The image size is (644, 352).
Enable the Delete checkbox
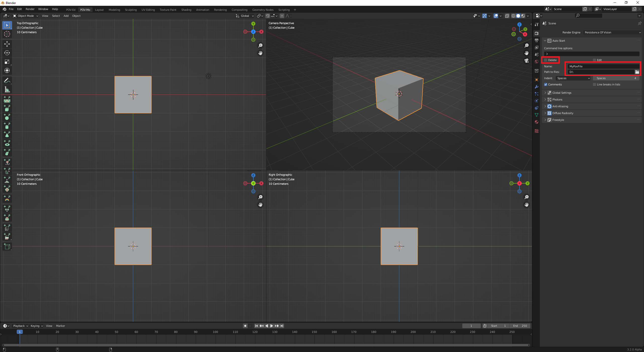[x=546, y=60]
